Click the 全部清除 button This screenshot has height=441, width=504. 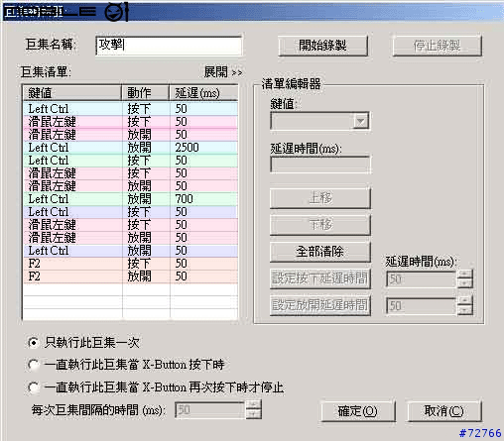(x=320, y=252)
